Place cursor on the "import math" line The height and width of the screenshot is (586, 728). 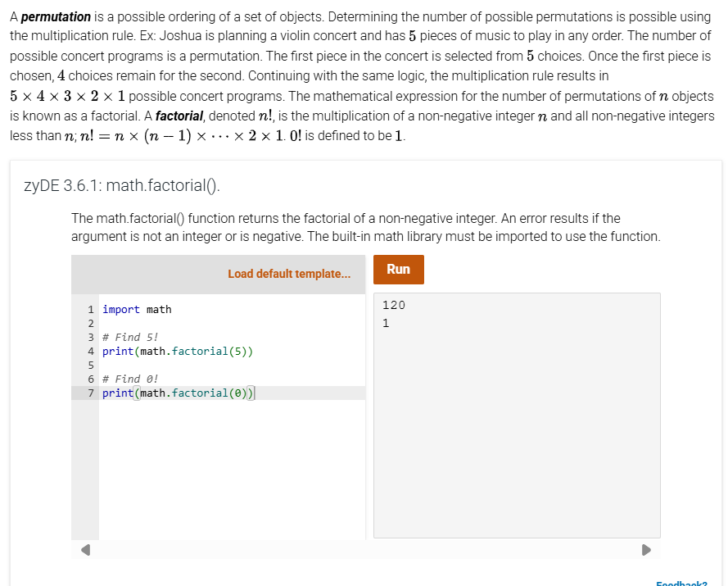[x=137, y=309]
